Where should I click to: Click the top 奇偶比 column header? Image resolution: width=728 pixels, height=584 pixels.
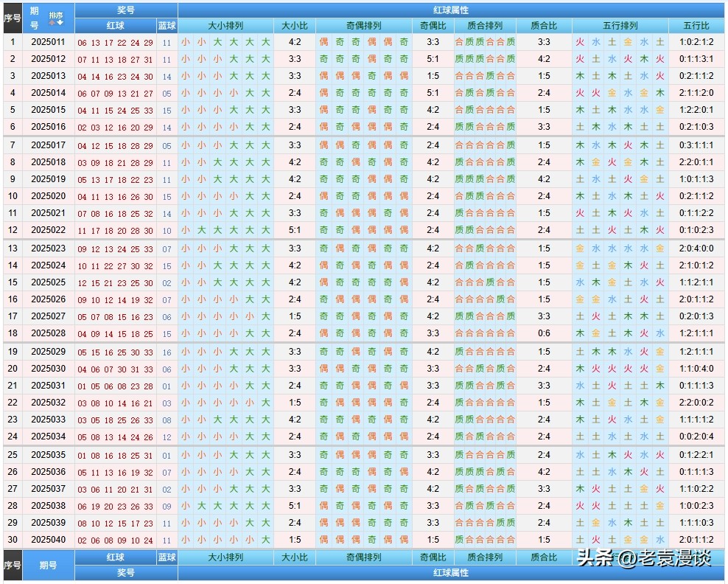point(433,26)
